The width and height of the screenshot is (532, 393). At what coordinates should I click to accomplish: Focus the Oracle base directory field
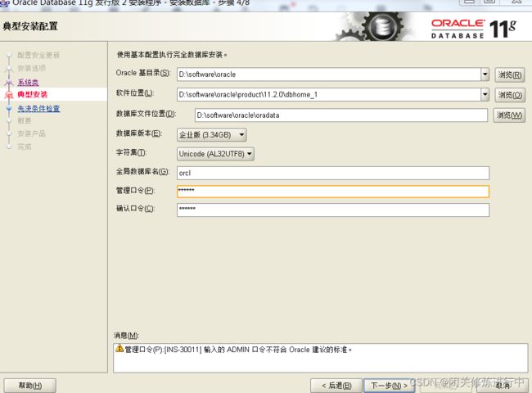click(328, 75)
